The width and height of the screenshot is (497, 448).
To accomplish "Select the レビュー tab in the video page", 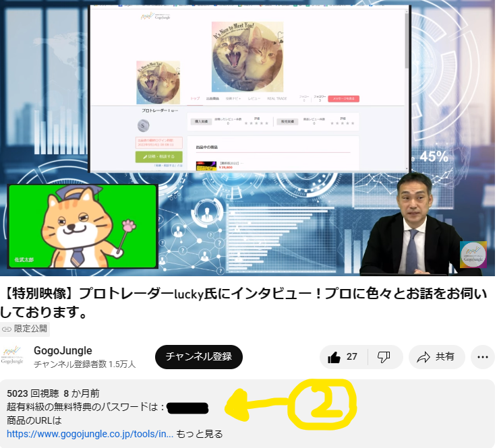I will tap(254, 98).
